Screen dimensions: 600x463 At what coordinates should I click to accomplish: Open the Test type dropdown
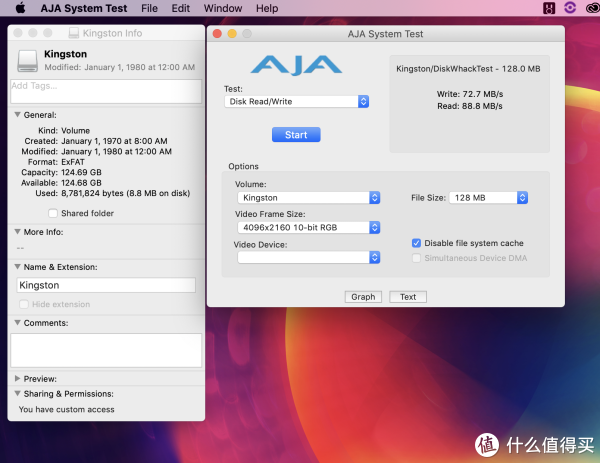coord(297,101)
